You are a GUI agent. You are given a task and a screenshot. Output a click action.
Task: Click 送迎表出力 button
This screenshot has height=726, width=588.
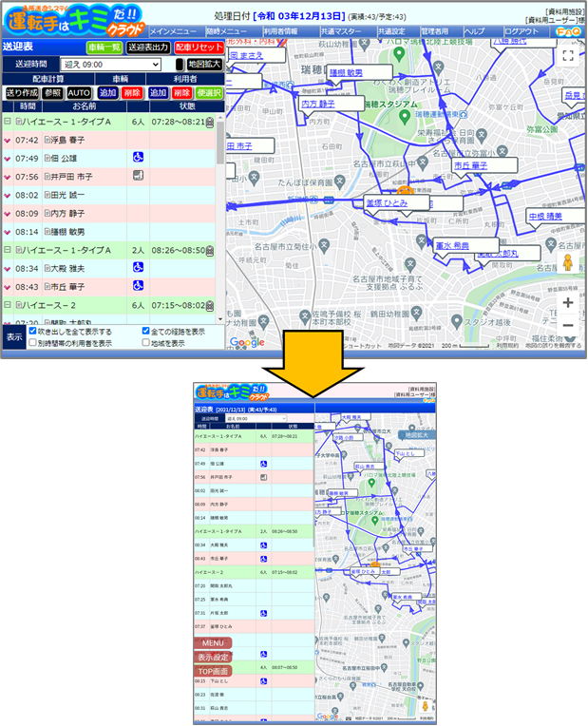(148, 48)
